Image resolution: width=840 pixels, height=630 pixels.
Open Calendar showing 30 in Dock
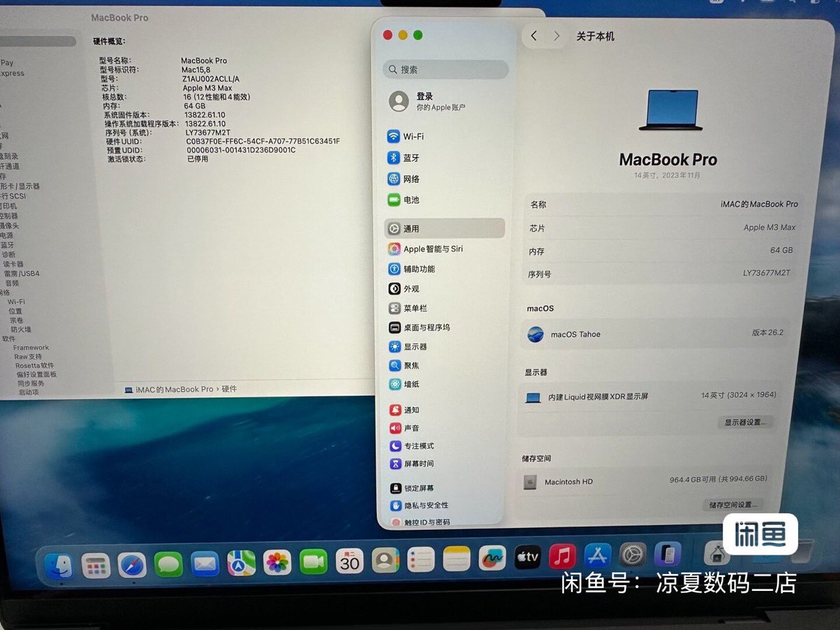pos(350,560)
